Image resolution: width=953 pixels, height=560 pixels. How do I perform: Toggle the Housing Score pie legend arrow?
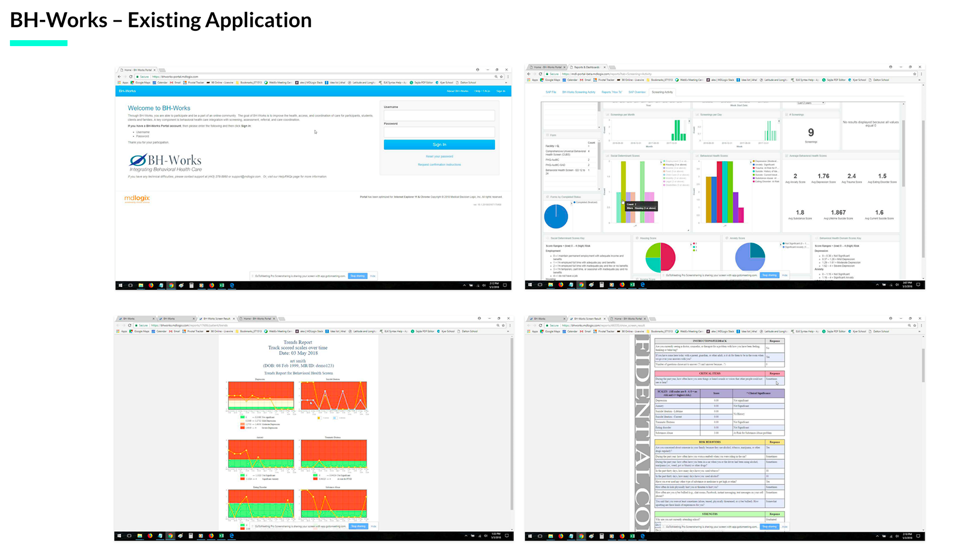pyautogui.click(x=691, y=244)
